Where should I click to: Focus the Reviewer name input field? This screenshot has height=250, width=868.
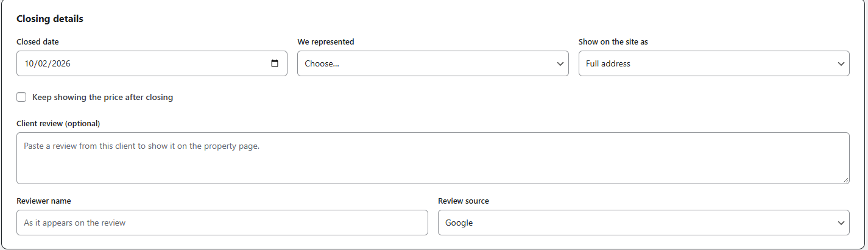[x=222, y=223]
